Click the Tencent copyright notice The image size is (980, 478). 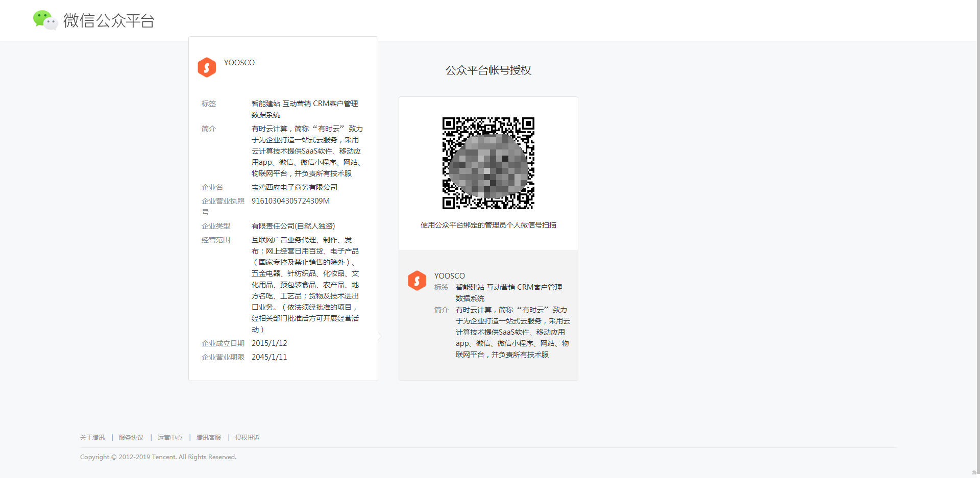coord(158,457)
